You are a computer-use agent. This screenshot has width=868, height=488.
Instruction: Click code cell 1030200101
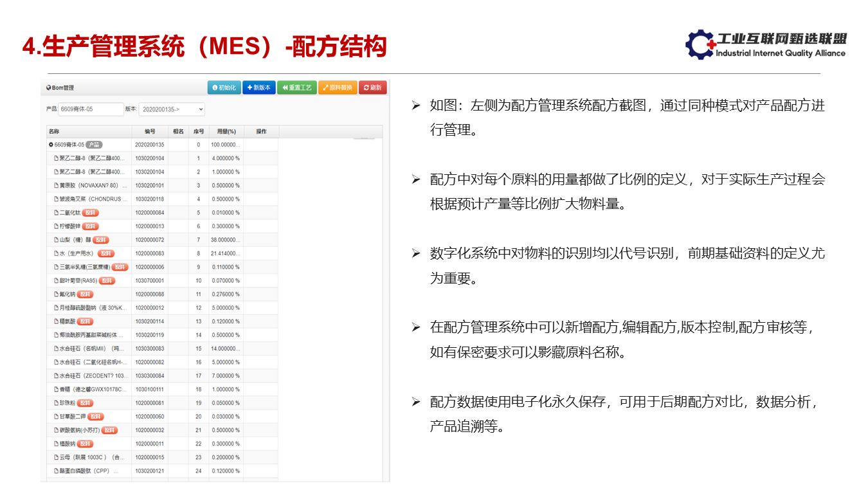pos(150,185)
